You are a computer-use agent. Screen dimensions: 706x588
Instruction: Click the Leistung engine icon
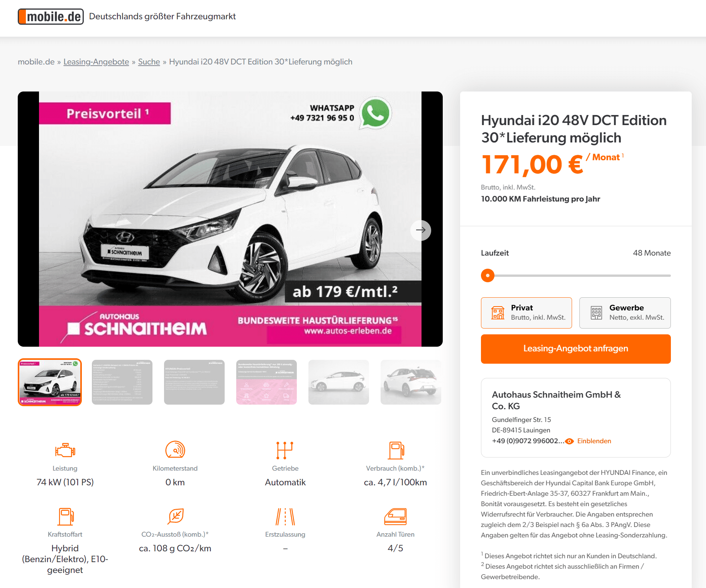pos(65,451)
